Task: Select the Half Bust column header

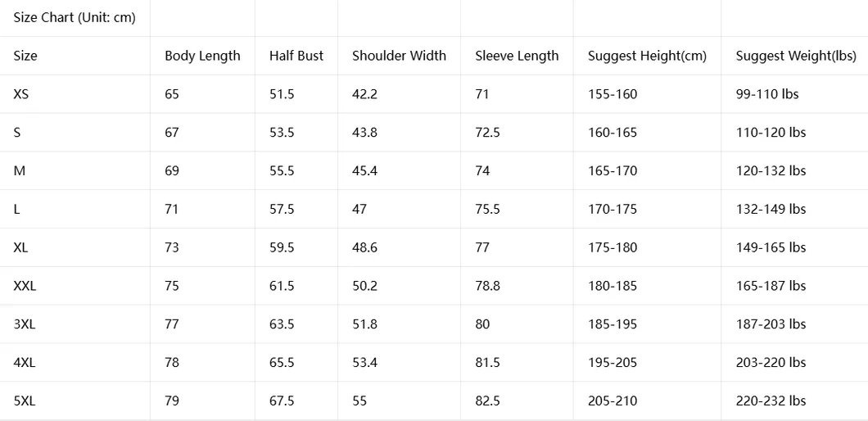Action: [296, 56]
